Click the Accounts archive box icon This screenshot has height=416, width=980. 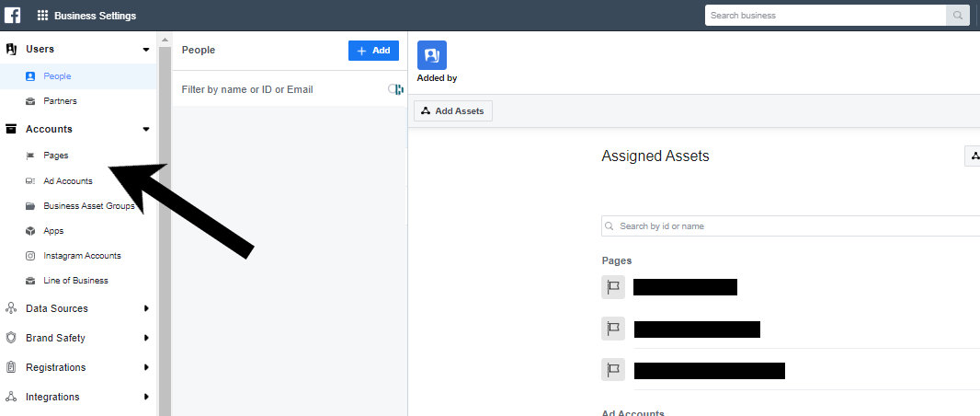(x=11, y=129)
